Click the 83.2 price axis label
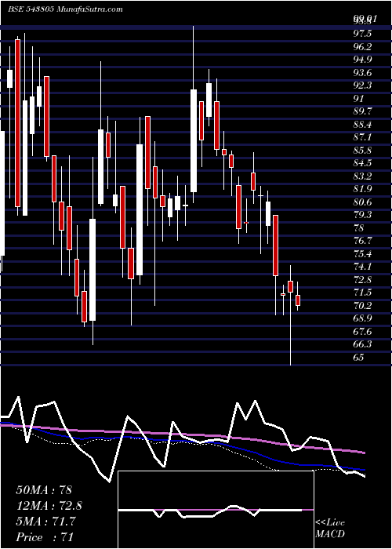 [x=362, y=176]
